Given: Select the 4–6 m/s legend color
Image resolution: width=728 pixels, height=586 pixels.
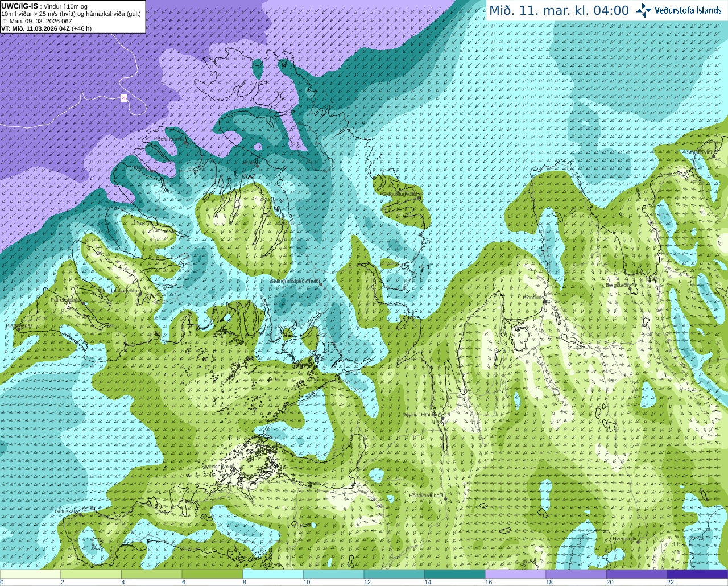Looking at the screenshot, I should click(x=151, y=574).
